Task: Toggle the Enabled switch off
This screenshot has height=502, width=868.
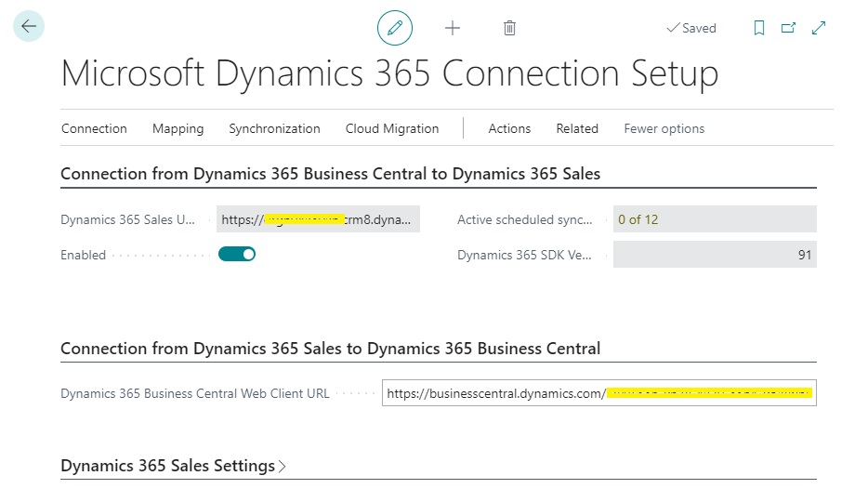Action: tap(237, 254)
